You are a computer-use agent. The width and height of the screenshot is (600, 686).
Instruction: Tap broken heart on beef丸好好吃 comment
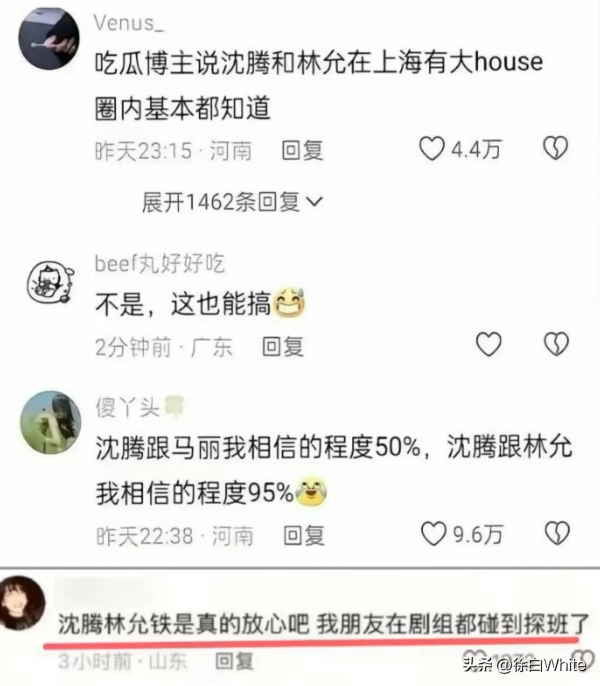(556, 344)
